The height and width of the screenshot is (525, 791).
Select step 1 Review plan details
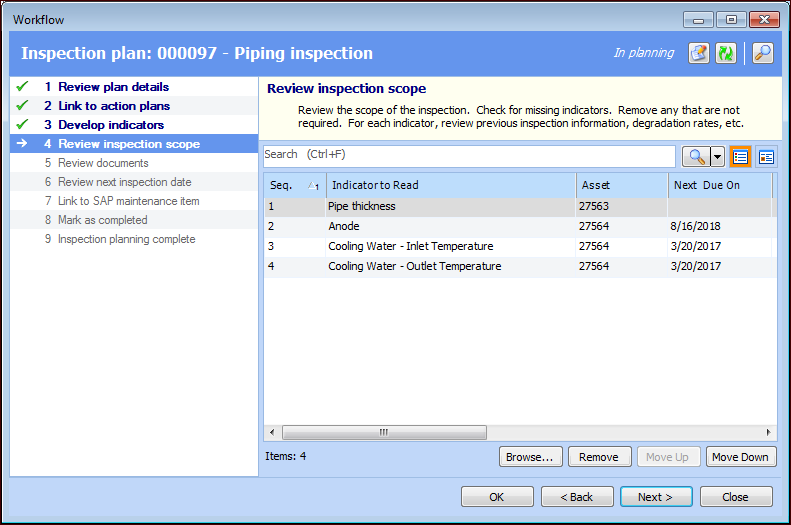113,87
